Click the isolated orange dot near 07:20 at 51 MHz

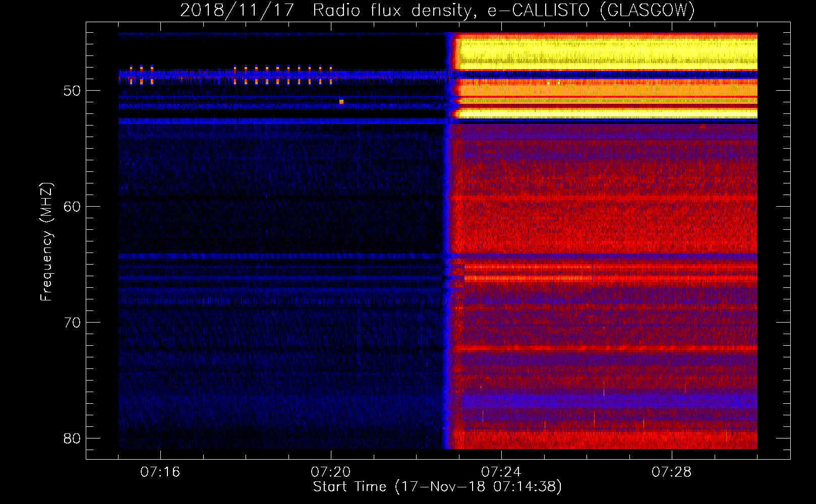[x=341, y=102]
